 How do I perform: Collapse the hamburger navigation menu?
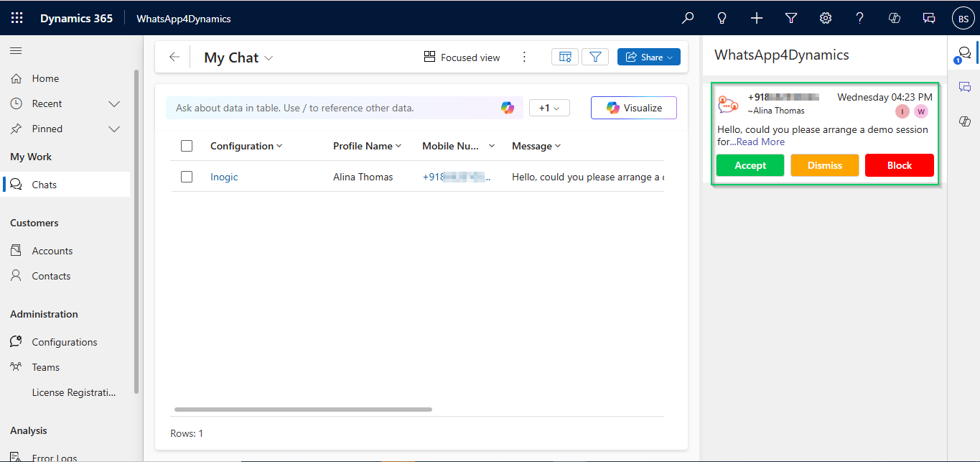coord(16,50)
